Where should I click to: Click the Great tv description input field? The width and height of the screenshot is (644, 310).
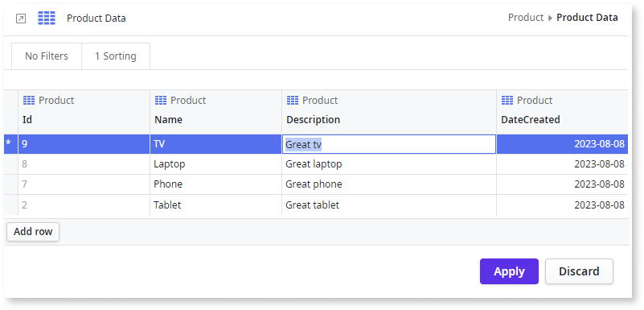tap(389, 144)
